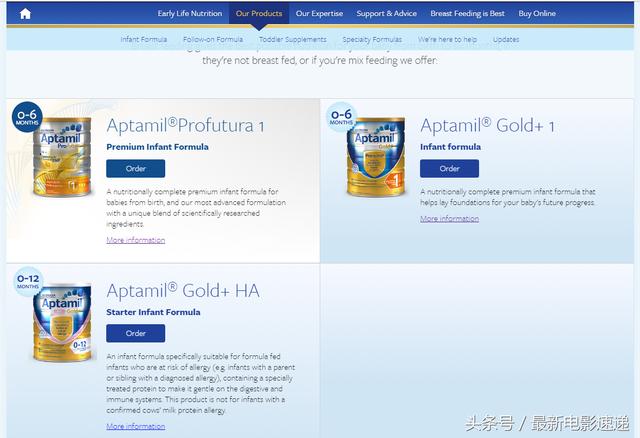Screen dimensions: 640x438
Task: Go to Toddler Supplements submenu
Action: click(293, 40)
